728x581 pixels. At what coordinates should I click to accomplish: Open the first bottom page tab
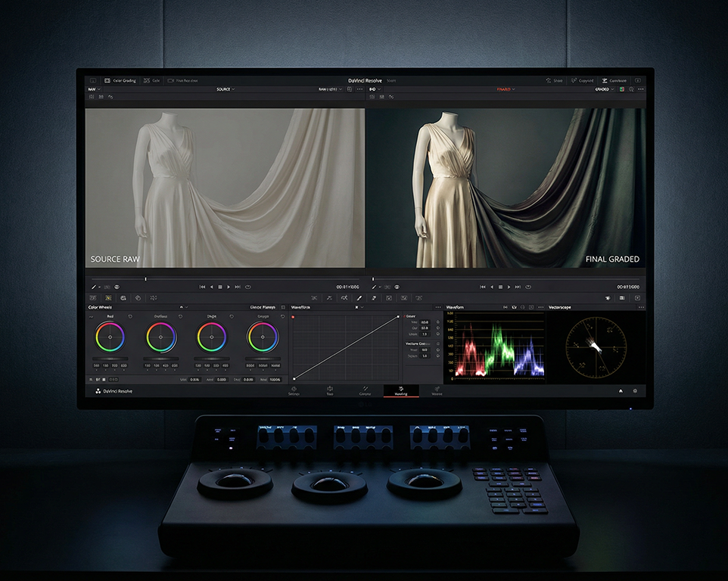pos(294,391)
